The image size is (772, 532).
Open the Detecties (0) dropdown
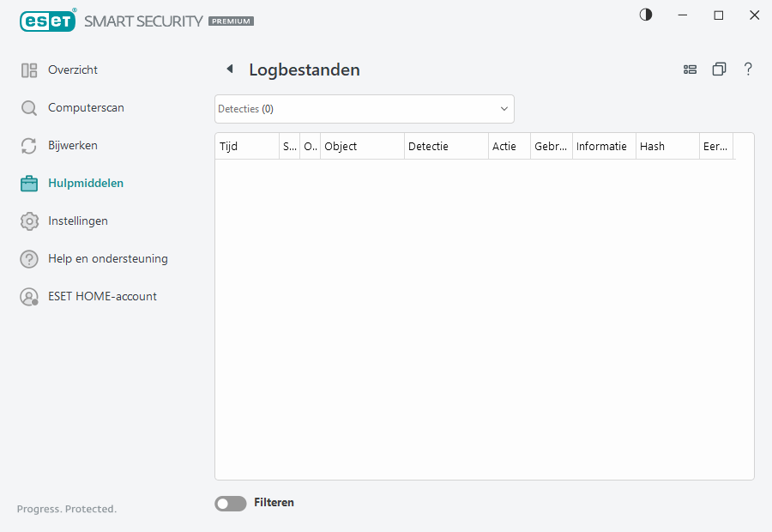(x=364, y=109)
